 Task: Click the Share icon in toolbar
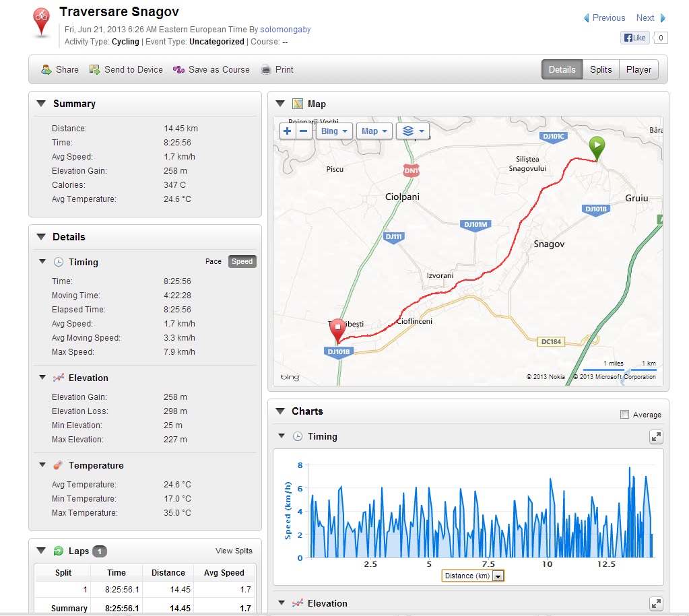click(x=46, y=69)
